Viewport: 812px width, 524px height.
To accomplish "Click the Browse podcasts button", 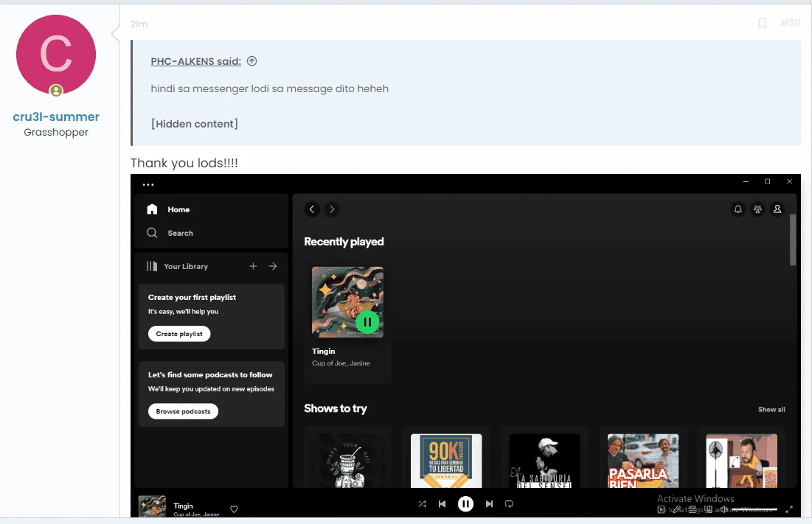I will [184, 411].
